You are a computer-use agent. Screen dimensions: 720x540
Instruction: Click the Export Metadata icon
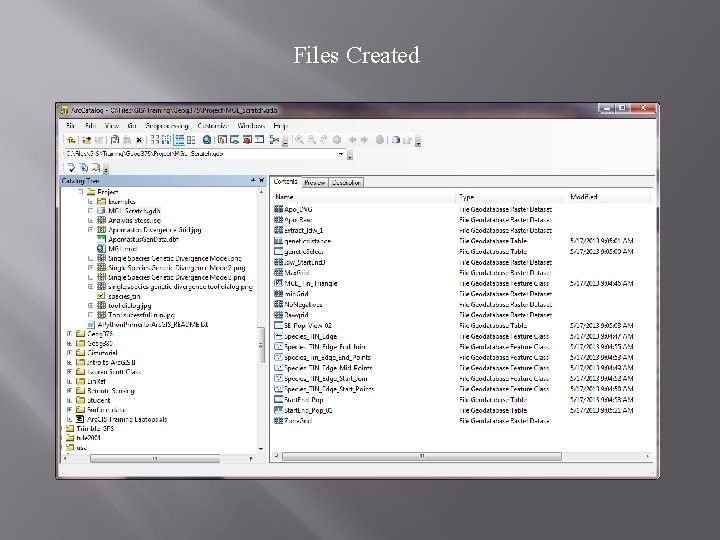84,168
